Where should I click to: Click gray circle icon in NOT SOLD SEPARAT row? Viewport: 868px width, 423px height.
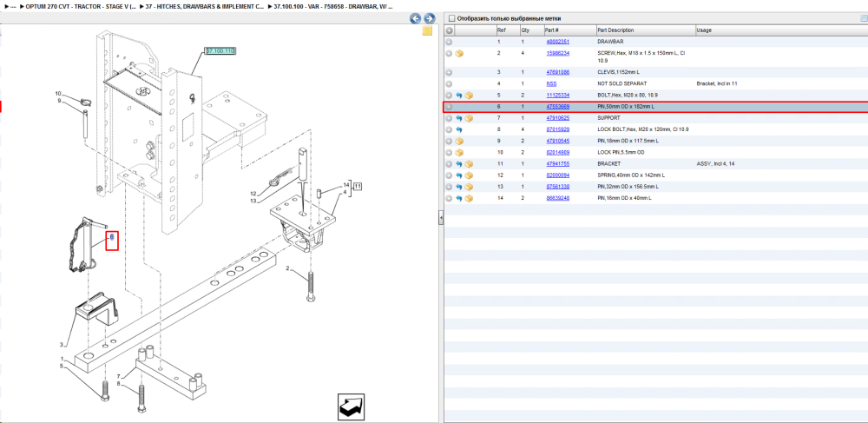[x=449, y=84]
